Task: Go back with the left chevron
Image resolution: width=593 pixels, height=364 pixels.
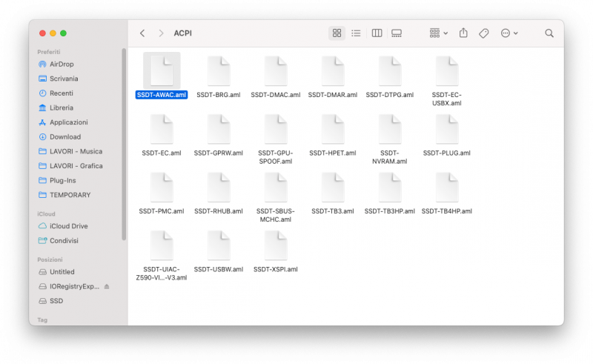Action: [142, 33]
